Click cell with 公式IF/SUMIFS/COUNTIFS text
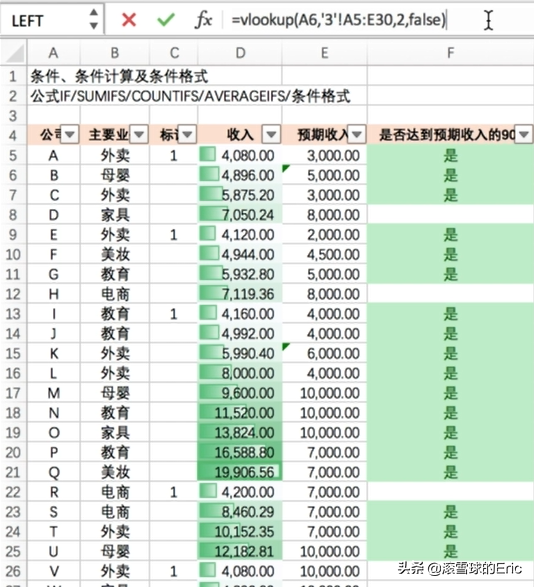Image resolution: width=534 pixels, height=587 pixels. [190, 96]
